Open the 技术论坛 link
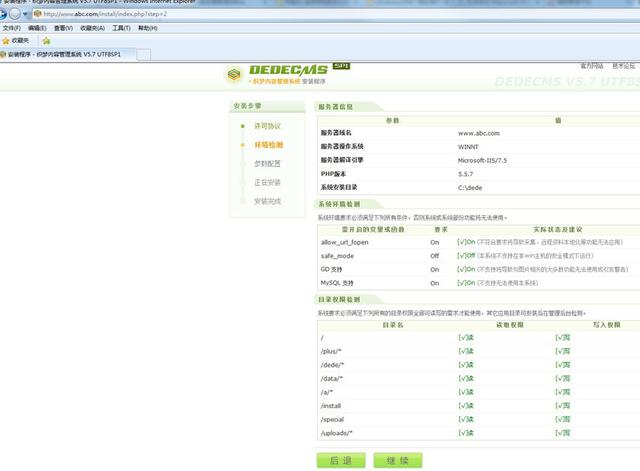Image resolution: width=640 pixels, height=471 pixels. click(623, 66)
